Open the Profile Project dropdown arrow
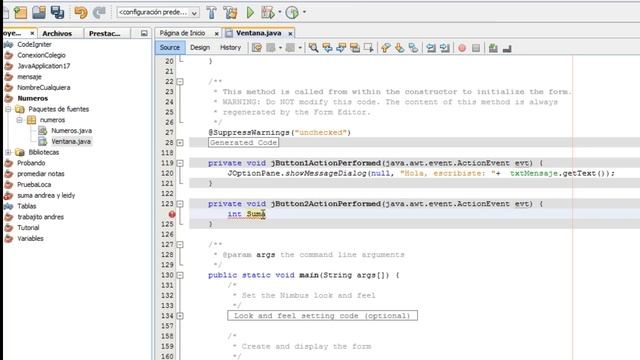This screenshot has height=360, width=640. [x=304, y=12]
